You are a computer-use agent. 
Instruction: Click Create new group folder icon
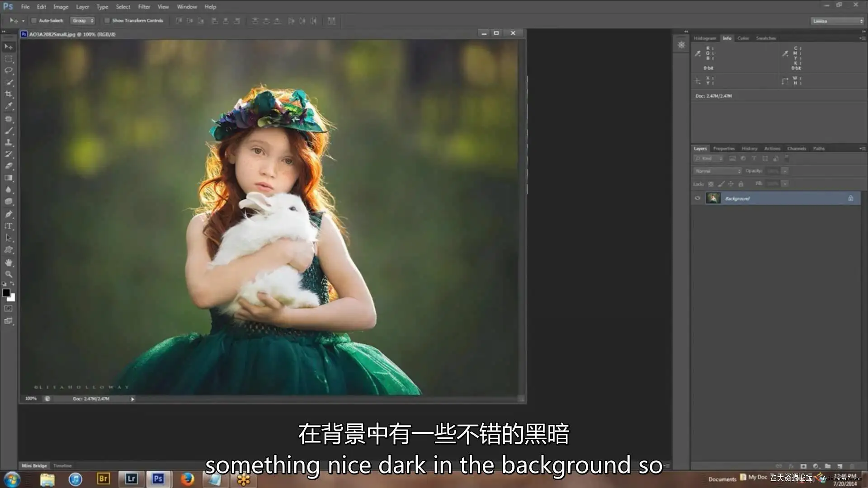[x=828, y=466]
